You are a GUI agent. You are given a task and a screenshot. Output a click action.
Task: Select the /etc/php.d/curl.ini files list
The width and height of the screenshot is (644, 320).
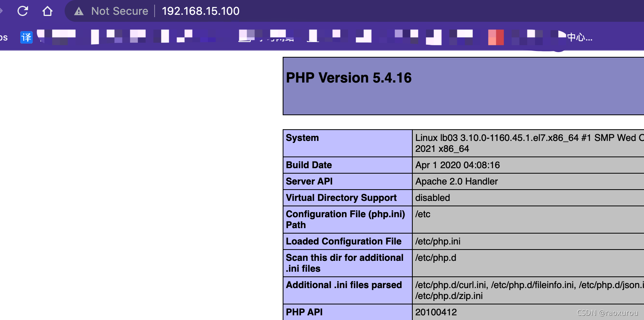(x=529, y=290)
